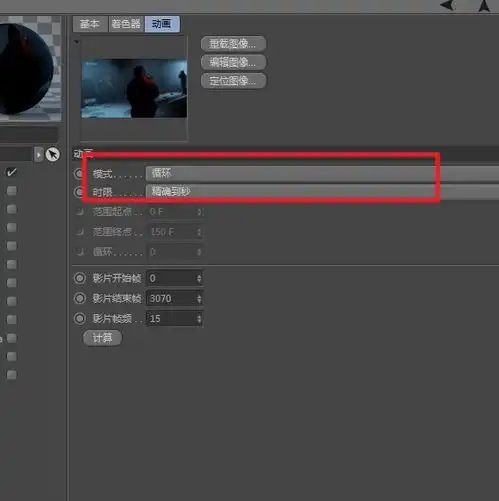
Task: Click the stepper arrows of 影片结束帧
Action: point(199,298)
